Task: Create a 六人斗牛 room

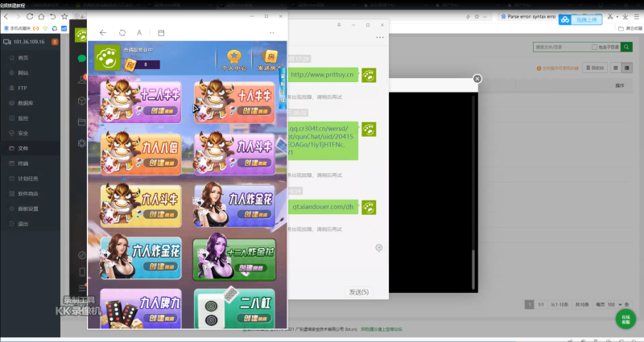Action: coord(161,214)
